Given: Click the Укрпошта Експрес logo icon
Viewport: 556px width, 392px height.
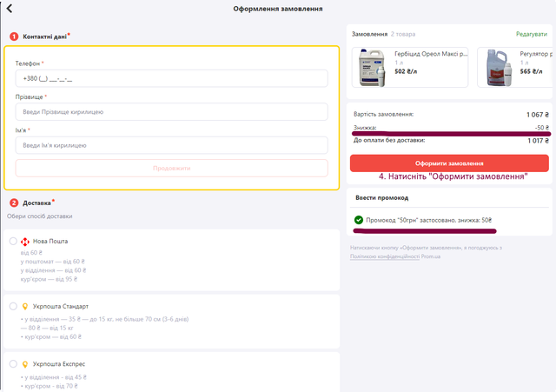Looking at the screenshot, I should pyautogui.click(x=25, y=363).
